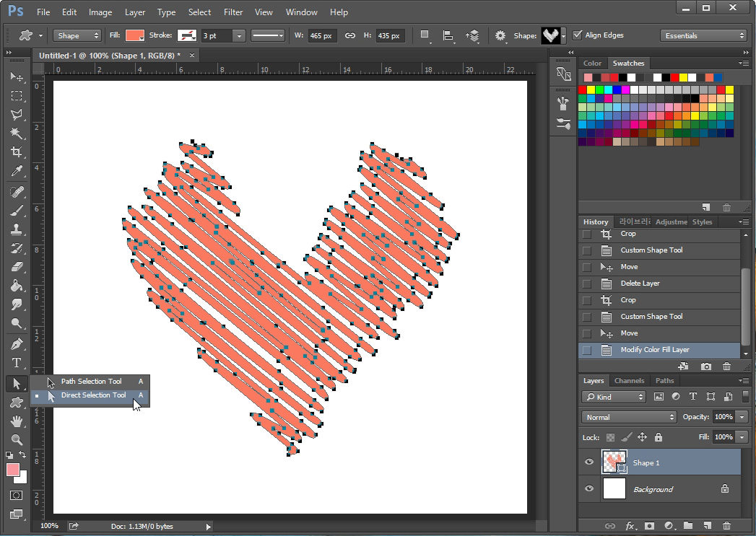Viewport: 756px width, 536px height.
Task: Toggle Quick Mask mode
Action: coord(17,495)
